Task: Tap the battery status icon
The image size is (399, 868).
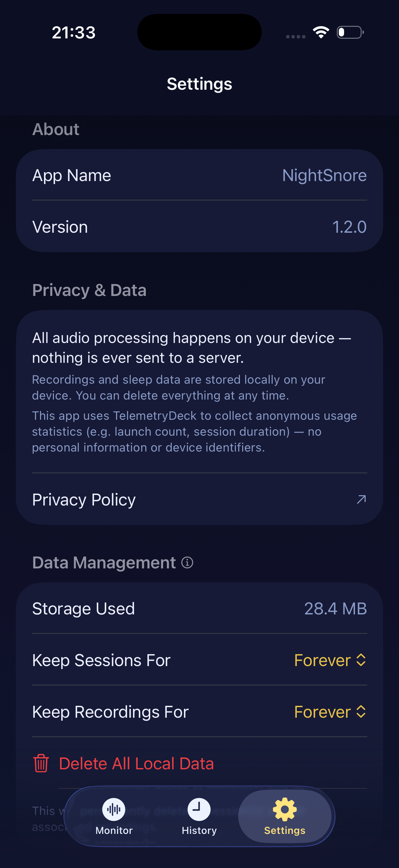Action: tap(350, 32)
